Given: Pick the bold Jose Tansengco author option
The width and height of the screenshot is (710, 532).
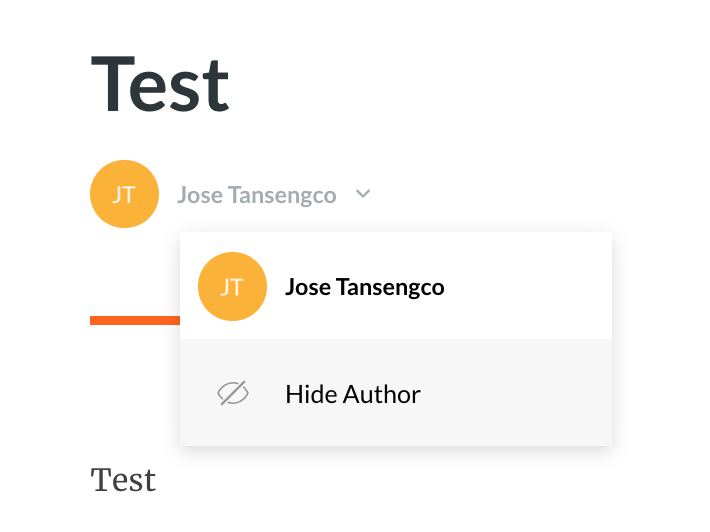Looking at the screenshot, I should click(364, 287).
